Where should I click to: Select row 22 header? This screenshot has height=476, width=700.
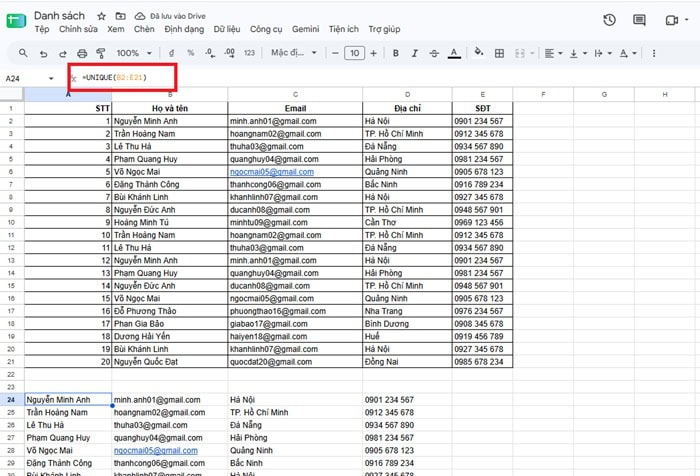(x=11, y=374)
